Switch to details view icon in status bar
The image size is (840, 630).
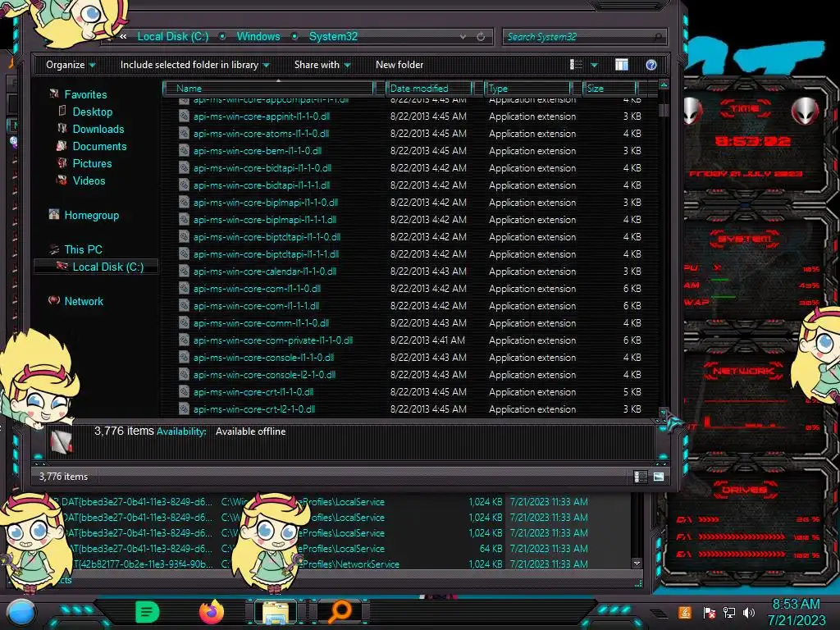coord(640,477)
